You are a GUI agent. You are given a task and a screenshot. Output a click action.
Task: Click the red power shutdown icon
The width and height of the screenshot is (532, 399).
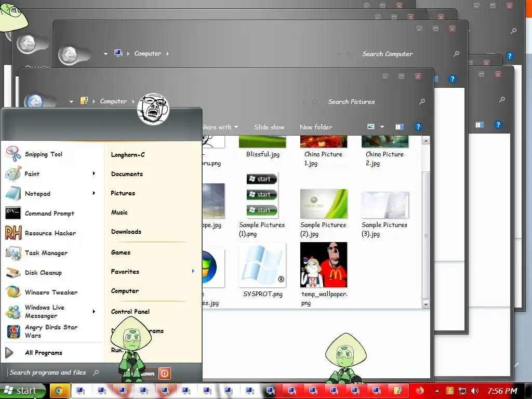(165, 374)
